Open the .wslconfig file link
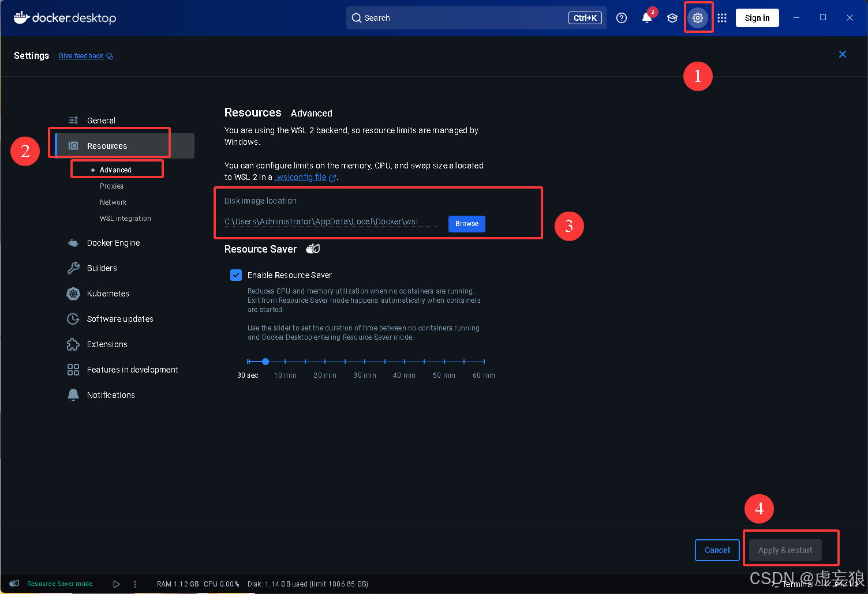Viewport: 868px width, 594px height. tap(301, 177)
